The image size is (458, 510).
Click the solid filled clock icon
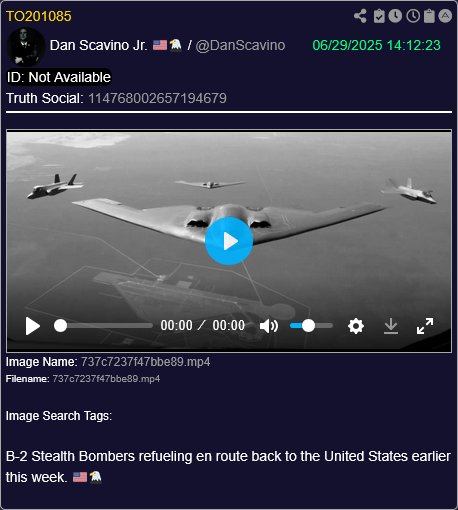click(x=395, y=16)
